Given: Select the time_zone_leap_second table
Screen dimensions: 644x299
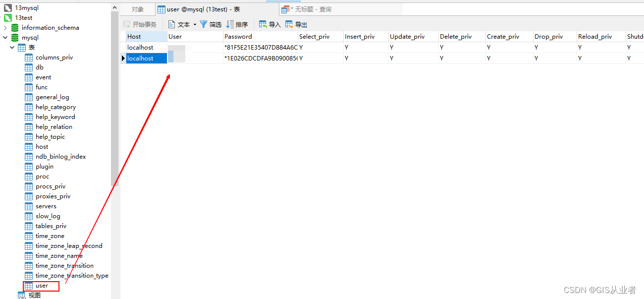Looking at the screenshot, I should (x=69, y=246).
